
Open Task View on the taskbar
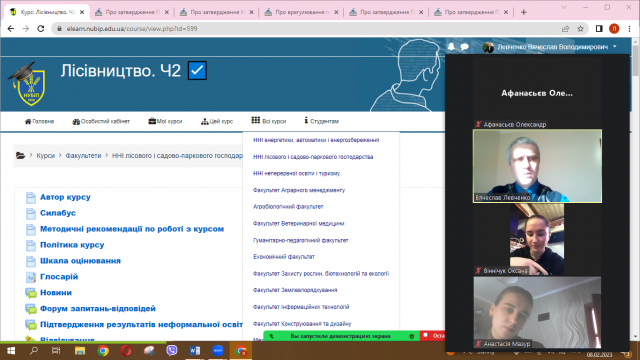(56, 351)
